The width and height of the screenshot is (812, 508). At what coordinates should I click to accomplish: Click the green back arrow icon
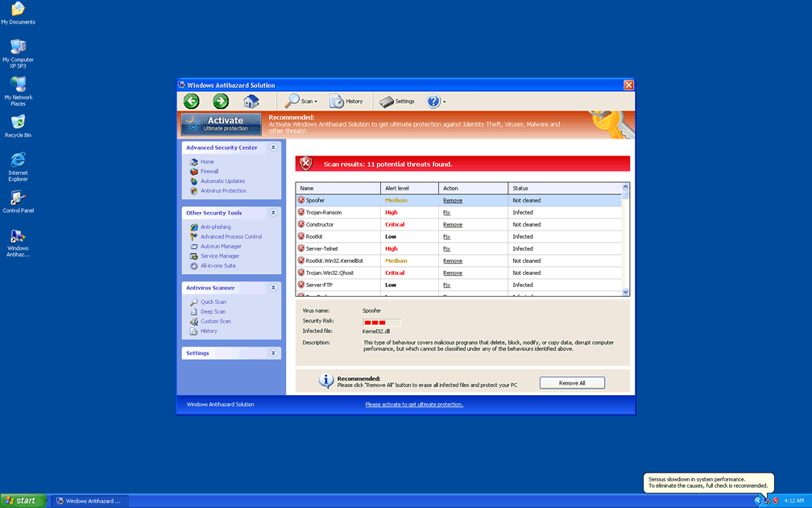(191, 101)
